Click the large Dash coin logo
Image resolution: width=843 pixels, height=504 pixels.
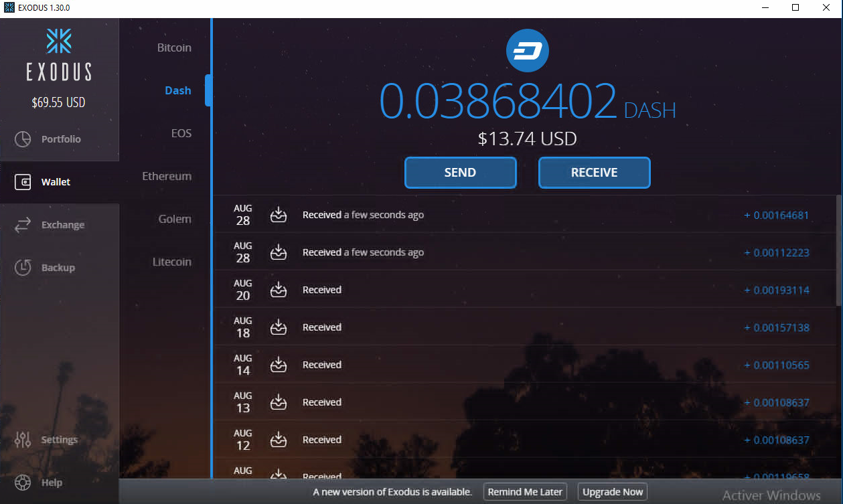pyautogui.click(x=527, y=51)
